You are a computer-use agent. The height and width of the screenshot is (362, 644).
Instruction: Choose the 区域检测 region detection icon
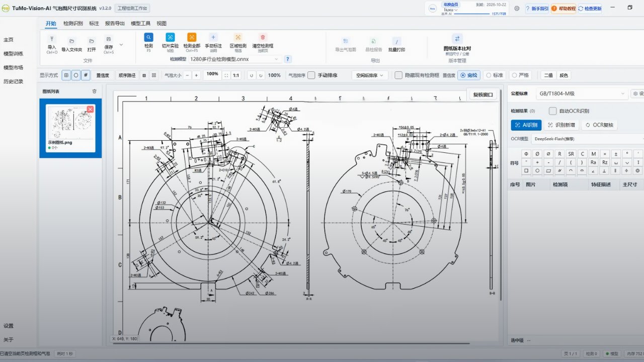238,37
